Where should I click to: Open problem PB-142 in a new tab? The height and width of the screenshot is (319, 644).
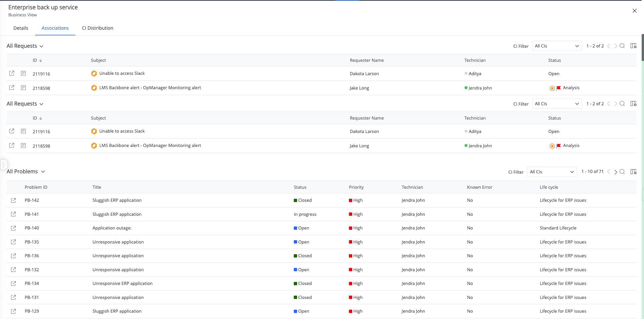[13, 200]
